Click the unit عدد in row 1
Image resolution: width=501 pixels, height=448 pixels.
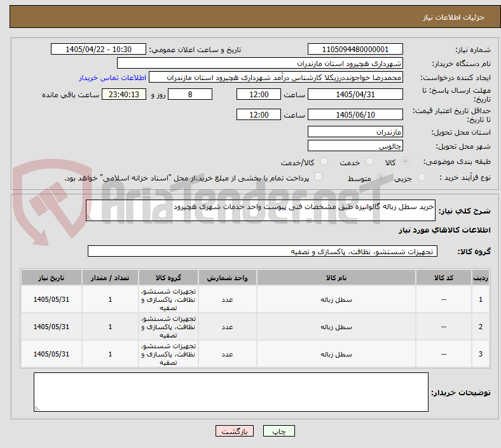tap(227, 300)
